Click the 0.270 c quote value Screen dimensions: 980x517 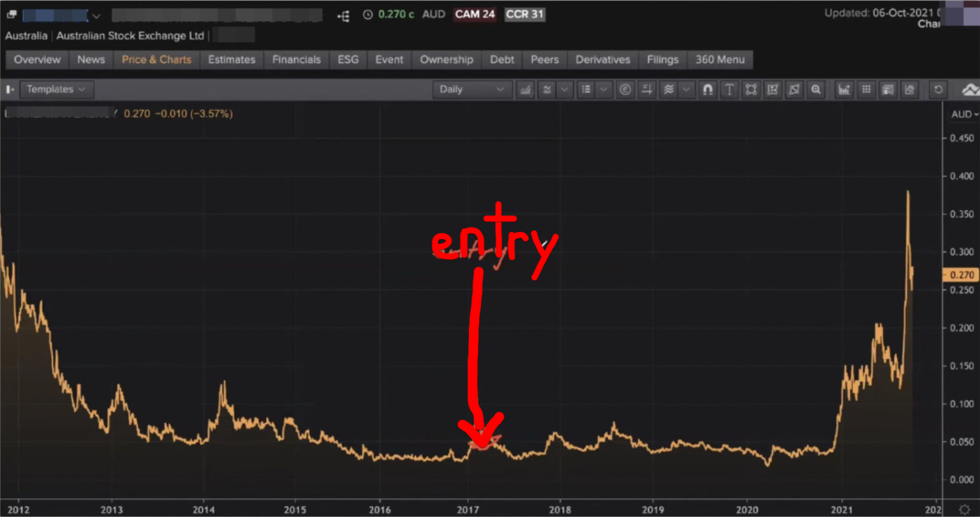tap(396, 14)
